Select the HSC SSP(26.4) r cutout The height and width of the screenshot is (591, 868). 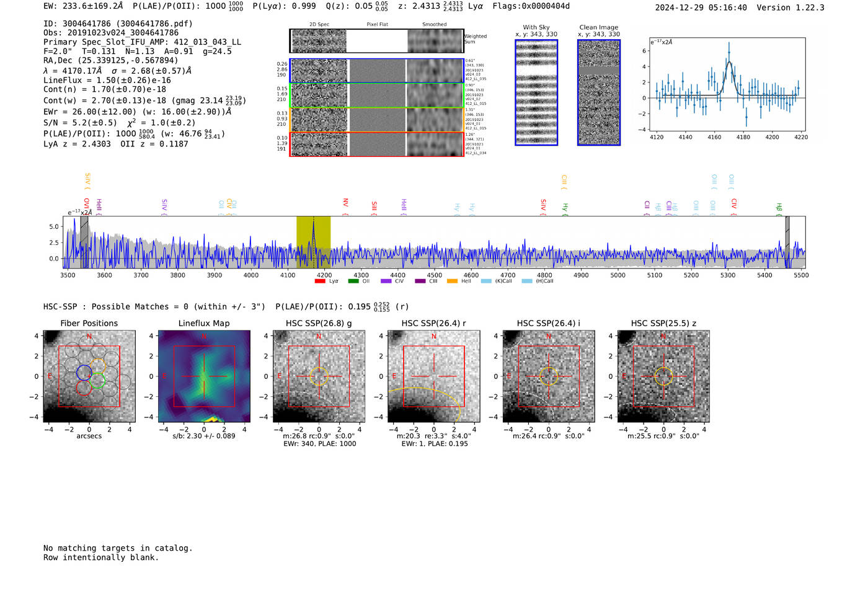[x=433, y=376]
